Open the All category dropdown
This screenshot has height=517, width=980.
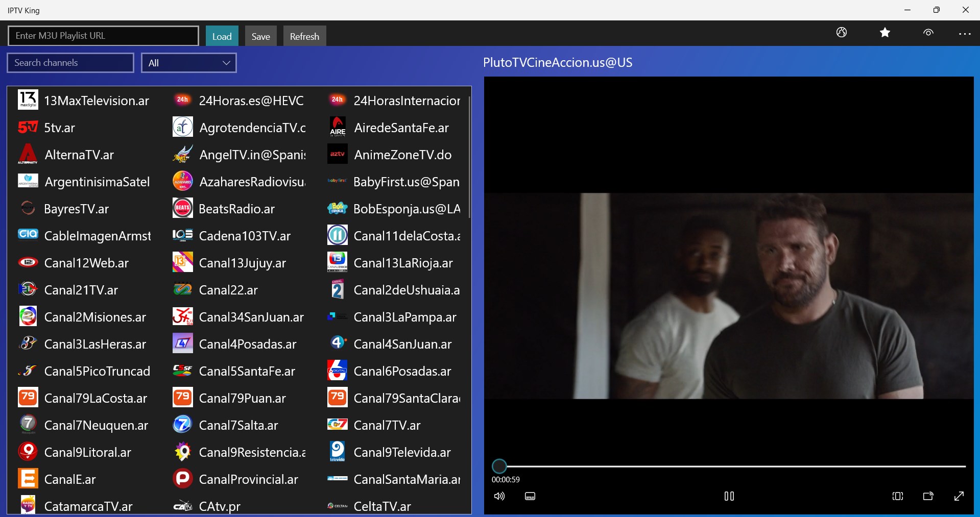[188, 62]
